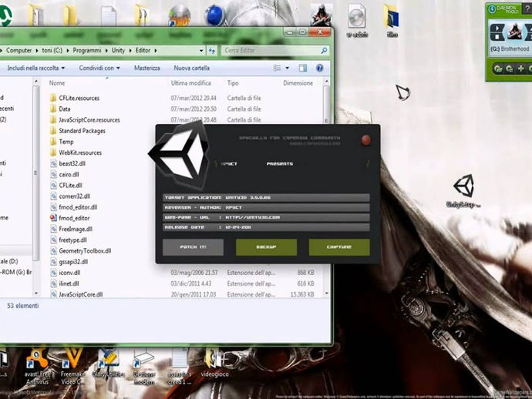Click the add image plus icon in Daemon Tools
The image size is (532, 399).
pos(520,69)
